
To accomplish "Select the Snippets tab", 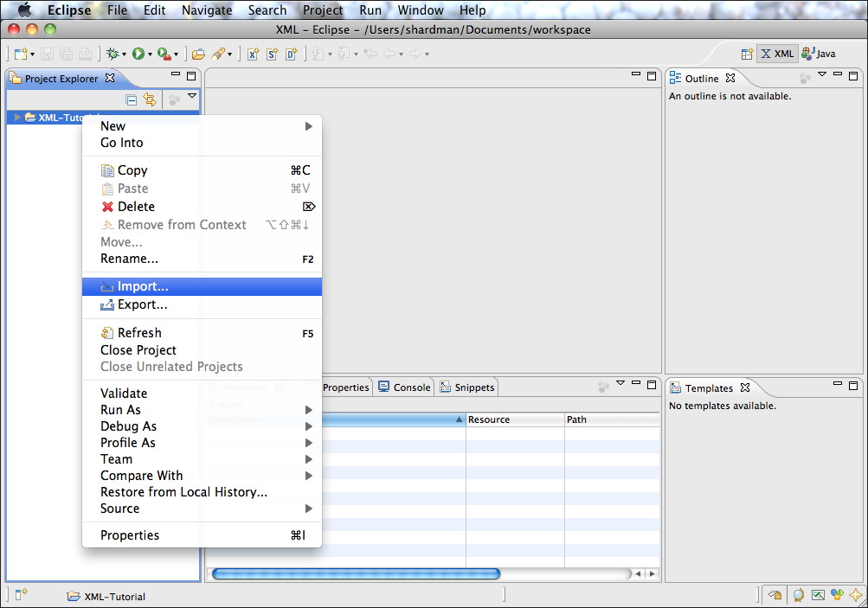I will (x=467, y=387).
